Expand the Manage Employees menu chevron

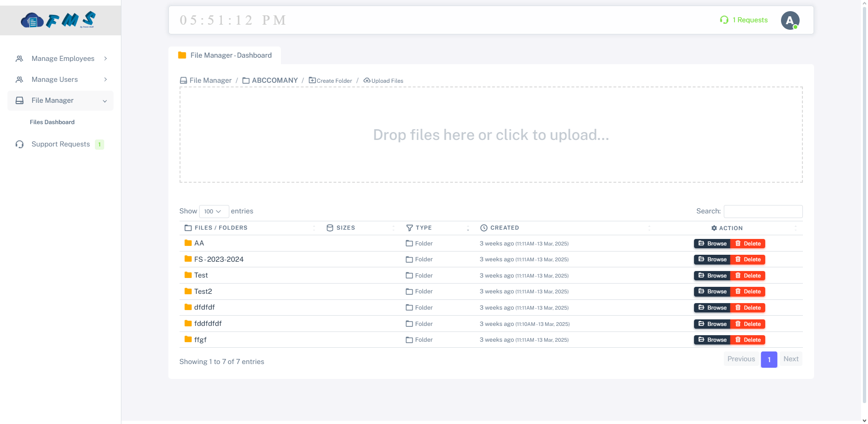click(x=106, y=59)
